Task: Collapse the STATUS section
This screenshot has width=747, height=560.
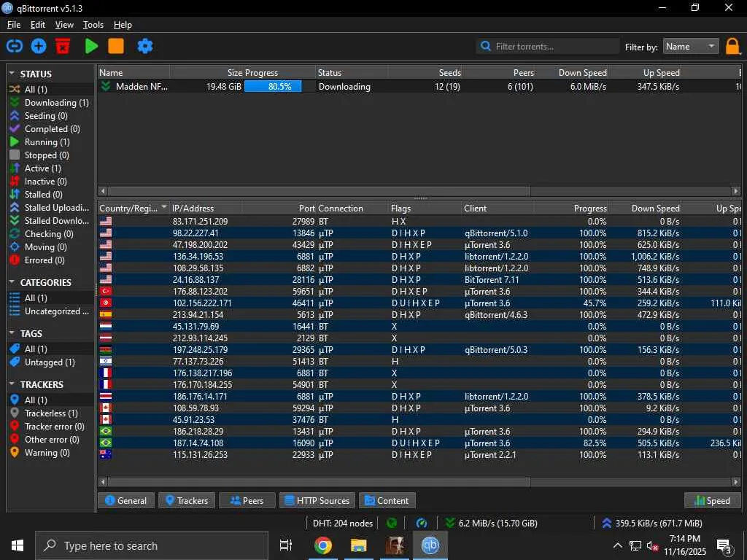Action: pyautogui.click(x=12, y=74)
